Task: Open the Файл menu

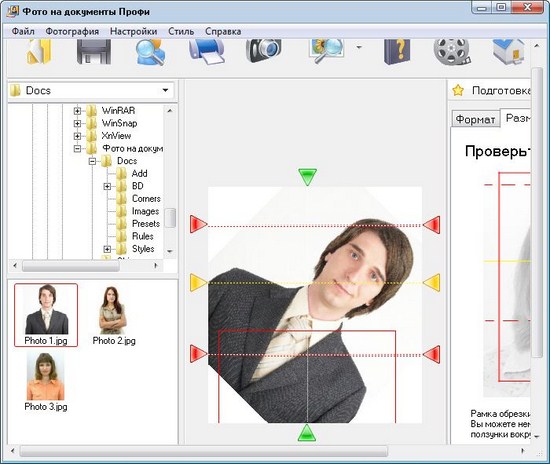Action: point(23,32)
